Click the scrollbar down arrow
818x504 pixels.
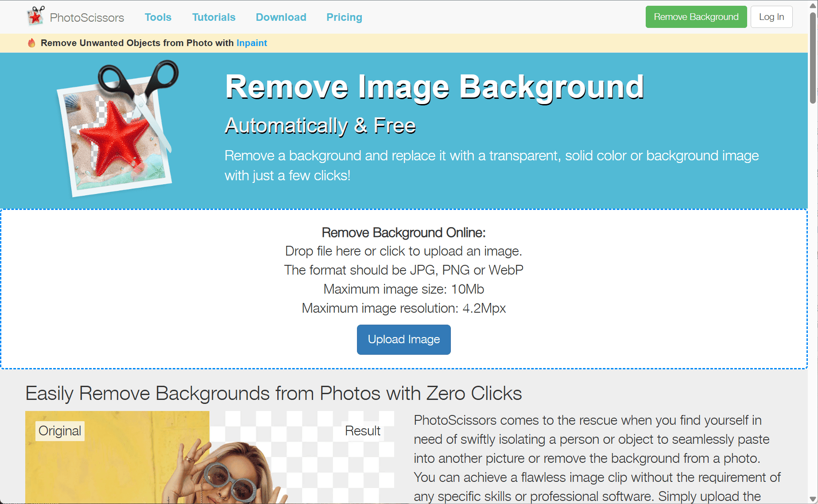click(813, 499)
